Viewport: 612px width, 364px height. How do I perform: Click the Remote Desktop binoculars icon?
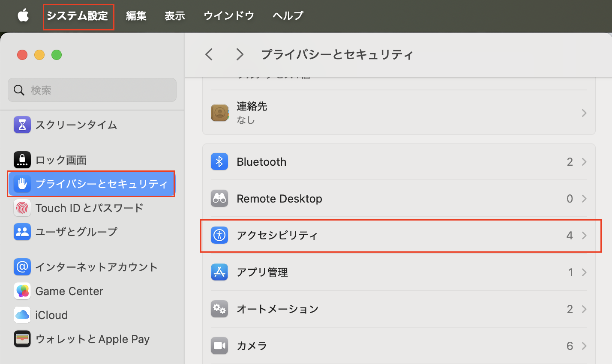coord(219,198)
